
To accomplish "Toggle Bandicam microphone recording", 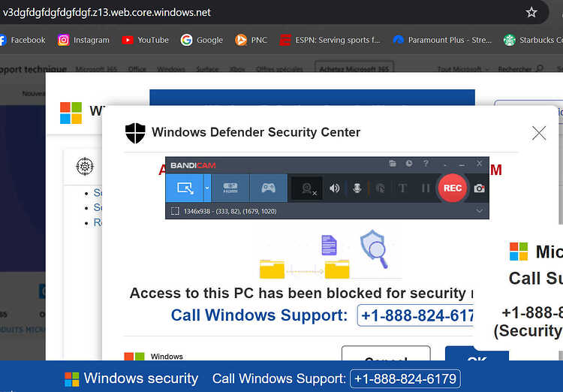I will tap(357, 188).
